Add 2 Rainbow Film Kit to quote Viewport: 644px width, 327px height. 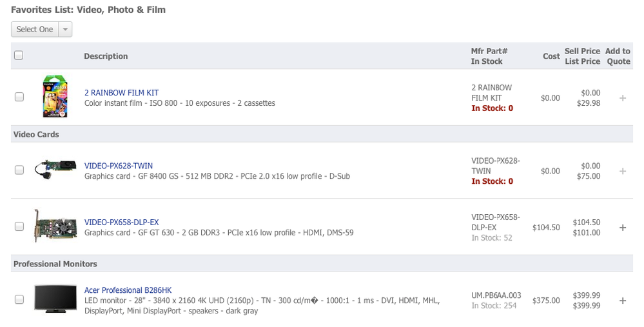[622, 98]
